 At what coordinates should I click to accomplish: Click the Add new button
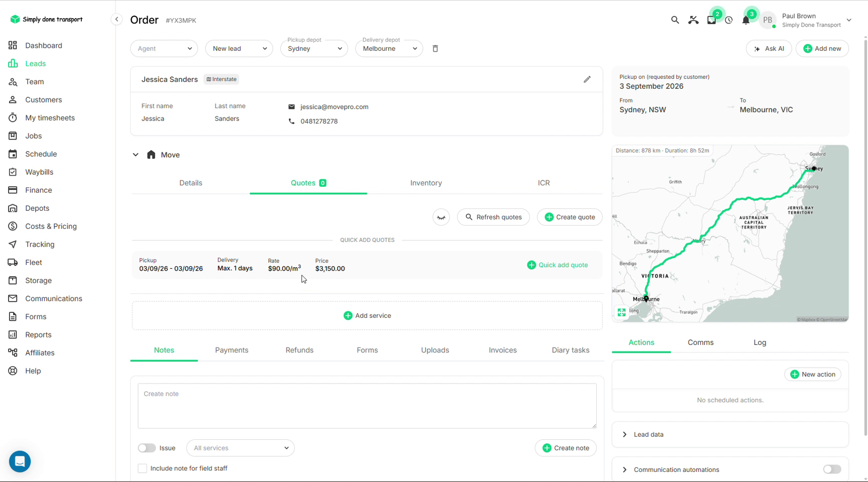coord(822,49)
